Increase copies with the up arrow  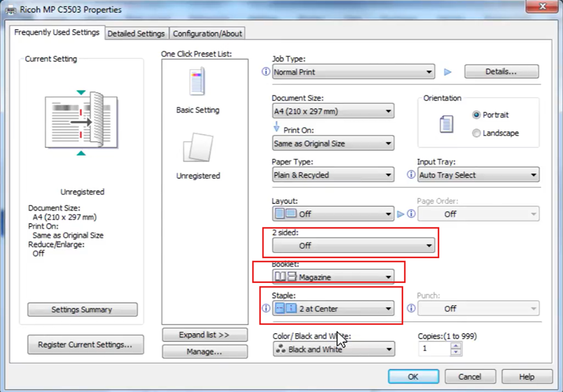(456, 346)
